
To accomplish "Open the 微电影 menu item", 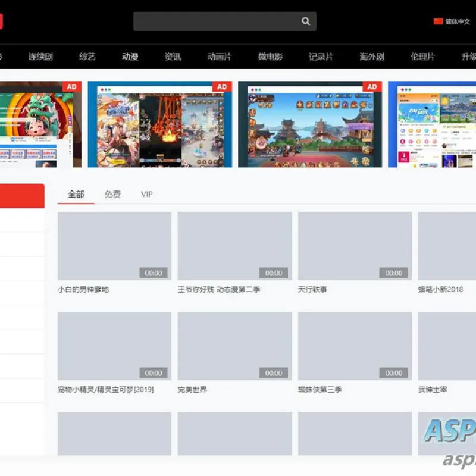I will pyautogui.click(x=270, y=57).
